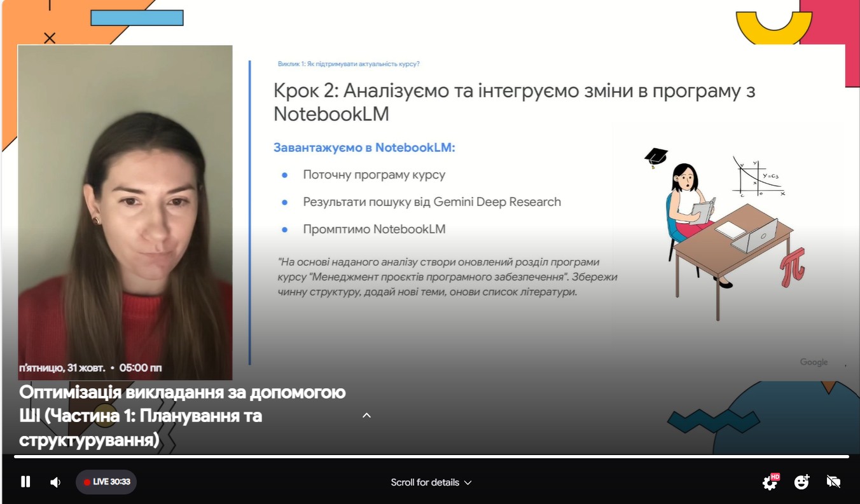The width and height of the screenshot is (860, 504).
Task: Click the Завантажуємо в NotebookLM subheading
Action: tap(364, 147)
